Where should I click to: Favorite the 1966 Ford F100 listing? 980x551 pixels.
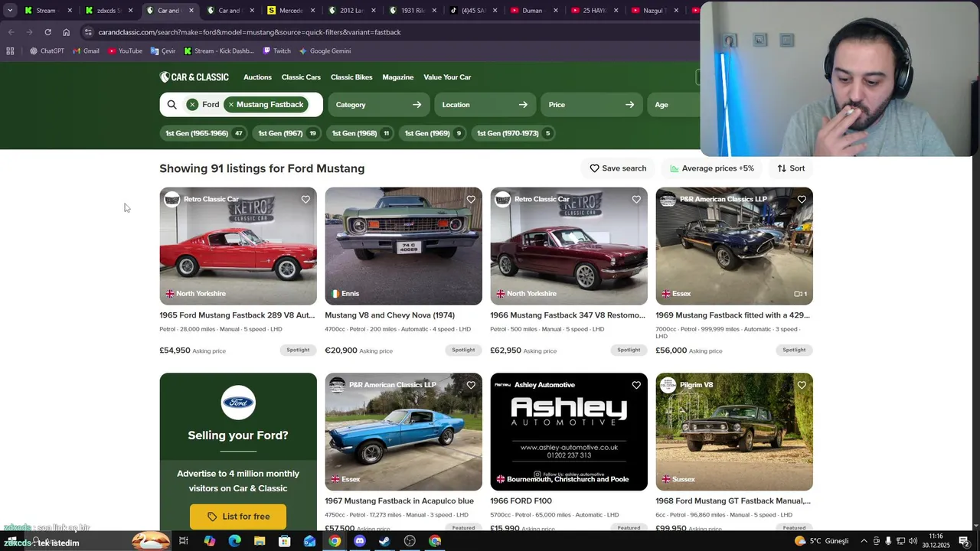coord(636,385)
